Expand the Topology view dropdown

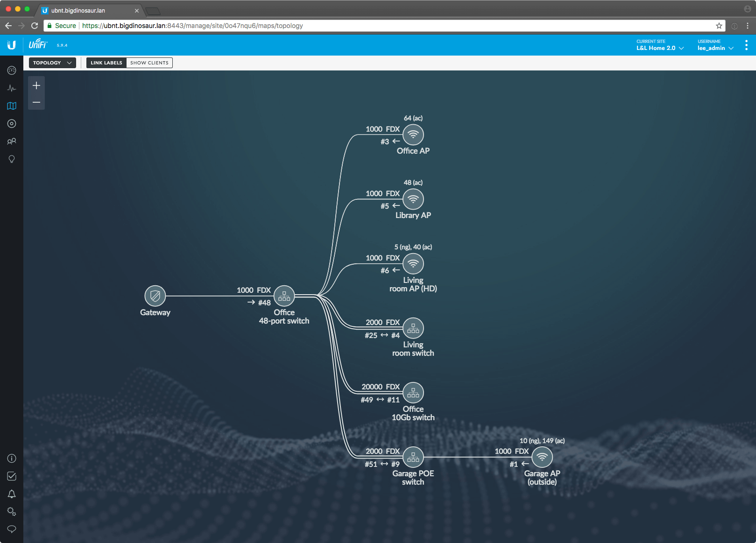52,63
